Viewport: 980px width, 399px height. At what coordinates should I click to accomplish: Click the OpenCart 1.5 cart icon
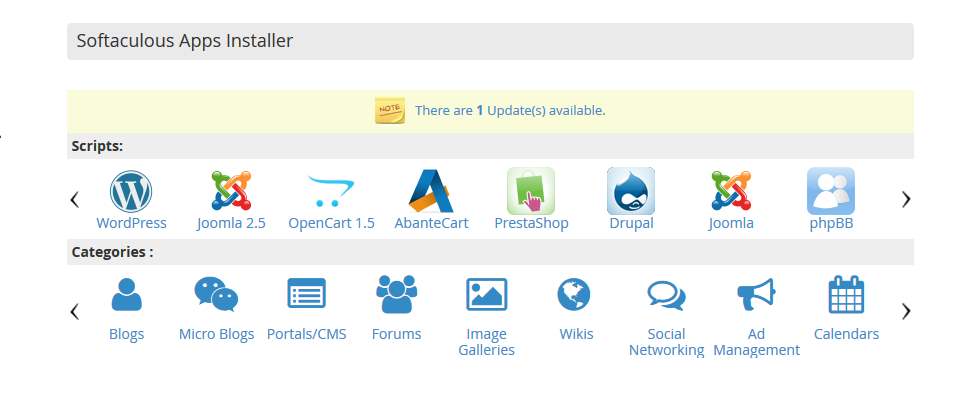coord(331,191)
